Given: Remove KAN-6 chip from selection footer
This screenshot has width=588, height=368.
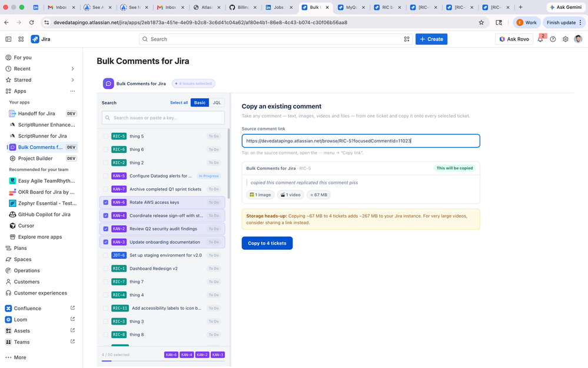Looking at the screenshot, I should (x=171, y=354).
